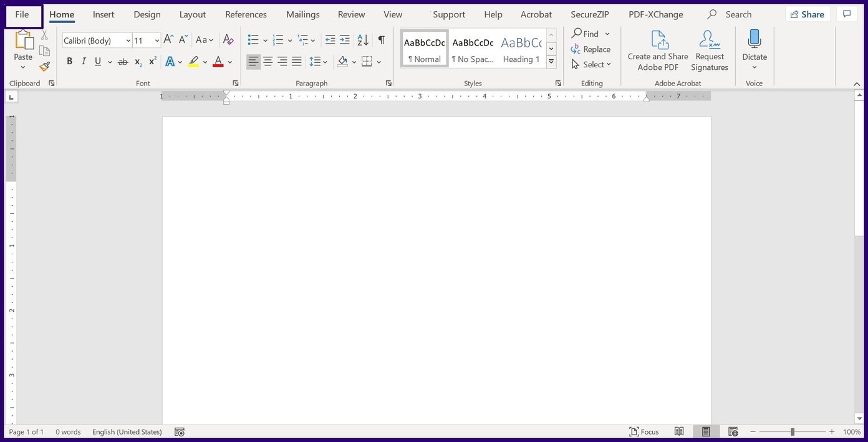Viewport: 868px width, 442px height.
Task: Apply the Heading 1 style
Action: click(521, 50)
